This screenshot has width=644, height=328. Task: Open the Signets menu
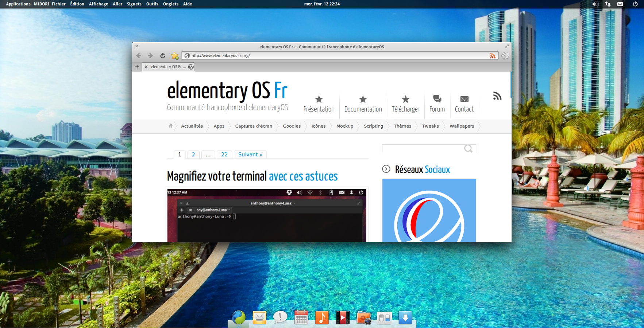[134, 4]
